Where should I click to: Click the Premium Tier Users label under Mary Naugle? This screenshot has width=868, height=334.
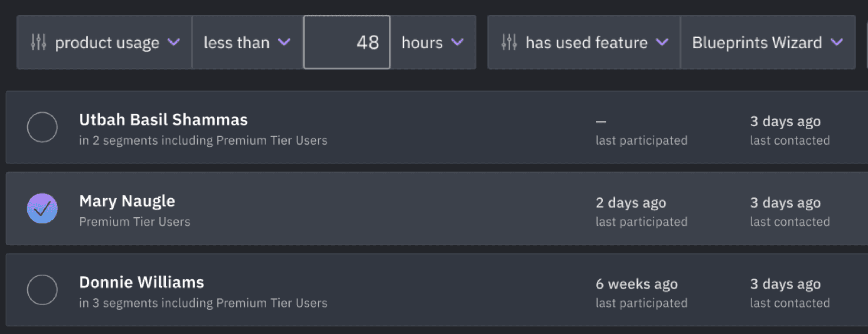(135, 222)
